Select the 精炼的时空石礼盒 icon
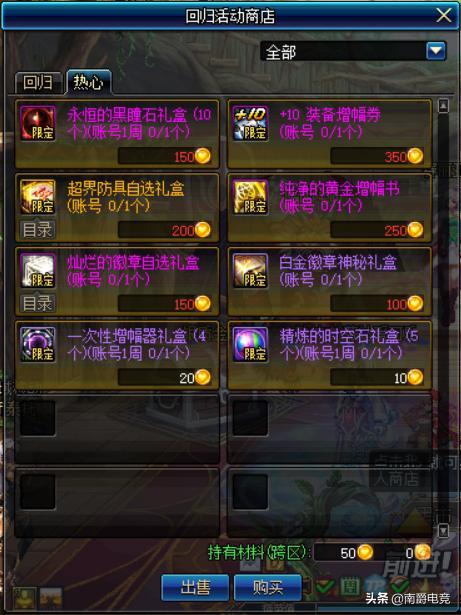 pyautogui.click(x=250, y=344)
